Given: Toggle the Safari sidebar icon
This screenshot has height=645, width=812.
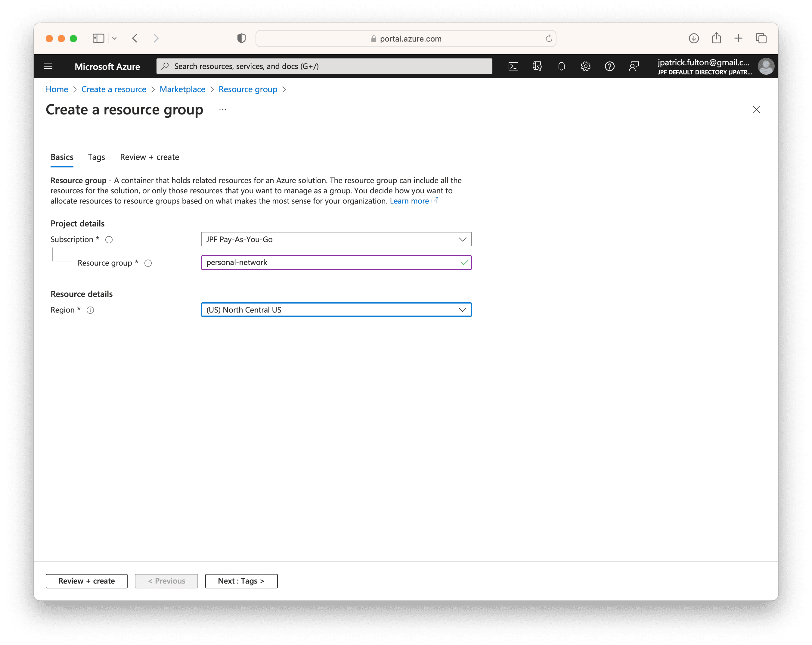Looking at the screenshot, I should click(98, 39).
